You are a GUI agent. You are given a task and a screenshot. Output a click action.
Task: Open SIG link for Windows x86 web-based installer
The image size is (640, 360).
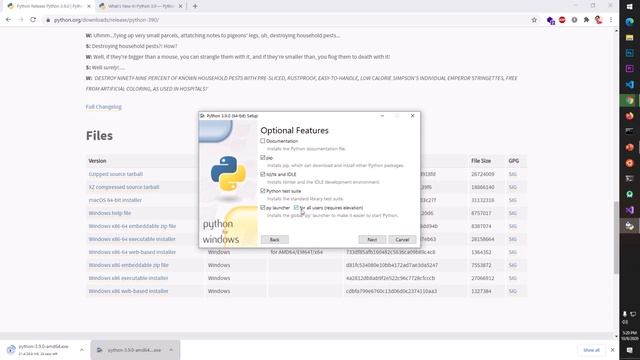[x=513, y=291]
